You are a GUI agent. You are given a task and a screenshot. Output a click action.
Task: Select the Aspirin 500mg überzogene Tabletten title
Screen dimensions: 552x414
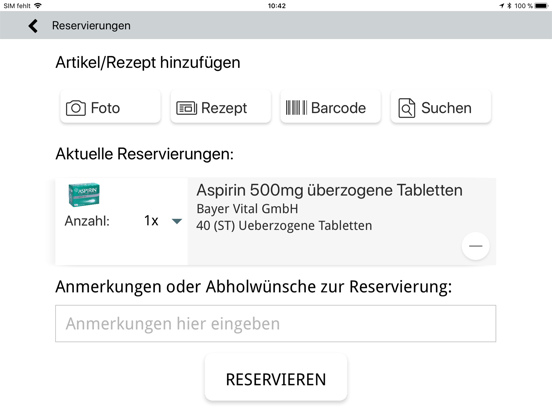329,190
